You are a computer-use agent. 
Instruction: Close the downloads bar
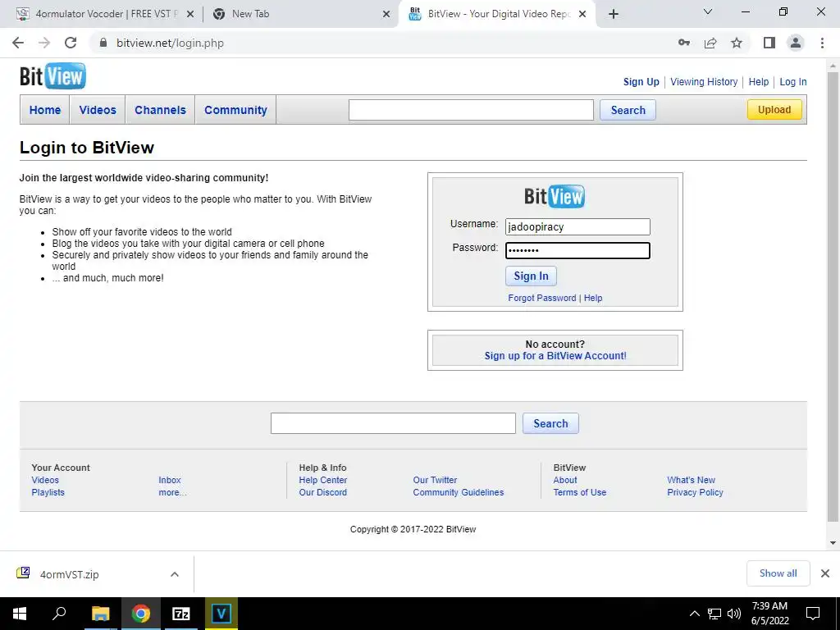click(825, 573)
